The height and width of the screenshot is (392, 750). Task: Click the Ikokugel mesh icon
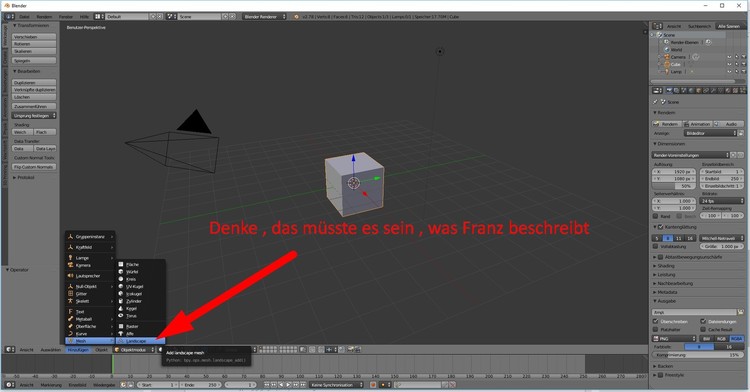(121, 294)
